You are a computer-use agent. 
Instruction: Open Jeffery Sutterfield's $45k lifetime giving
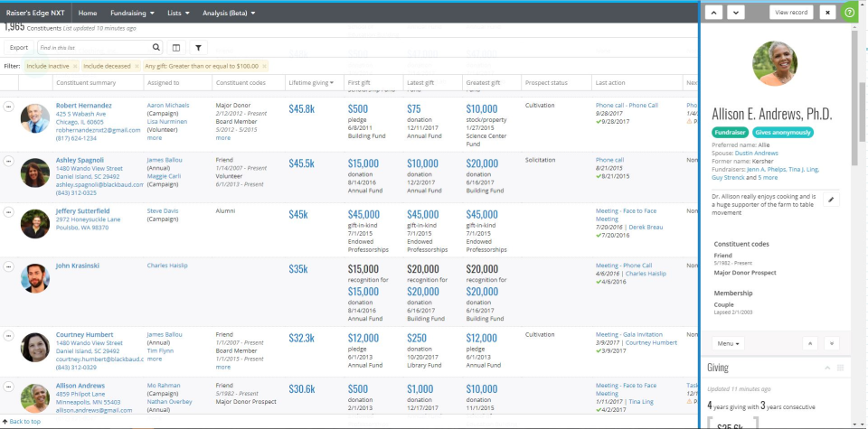297,215
